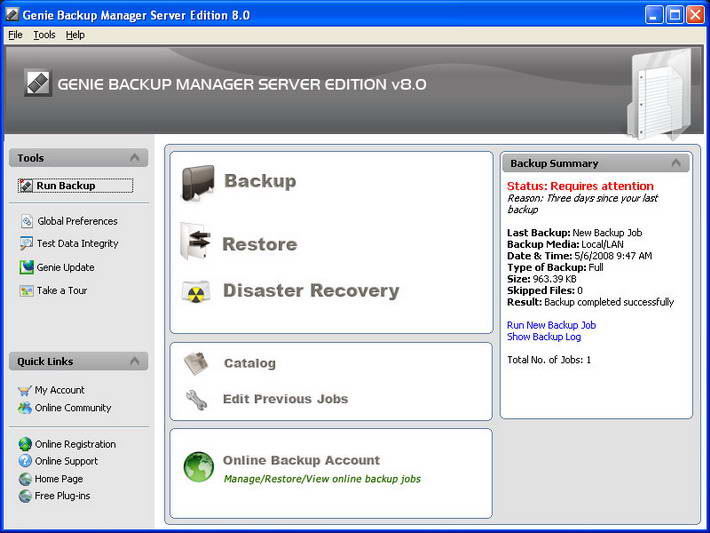The image size is (710, 533).
Task: Open Disaster Recovery
Action: 311,291
